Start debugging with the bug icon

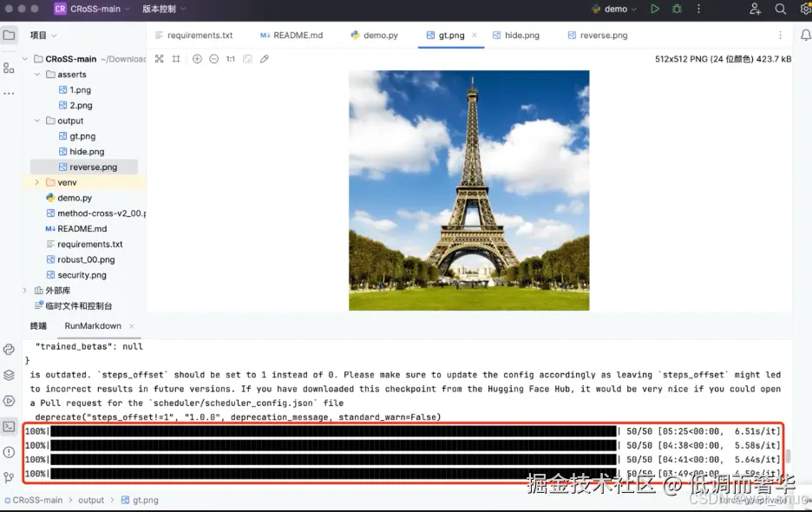677,9
